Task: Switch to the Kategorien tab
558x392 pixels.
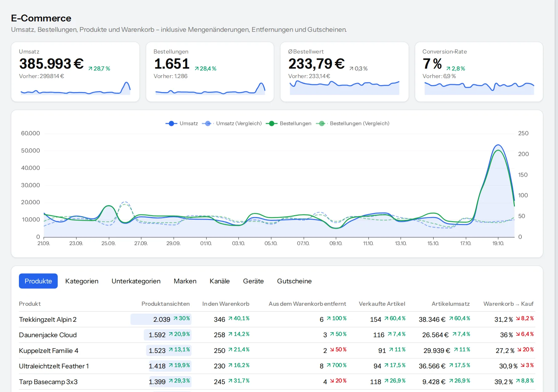Action: pyautogui.click(x=82, y=281)
